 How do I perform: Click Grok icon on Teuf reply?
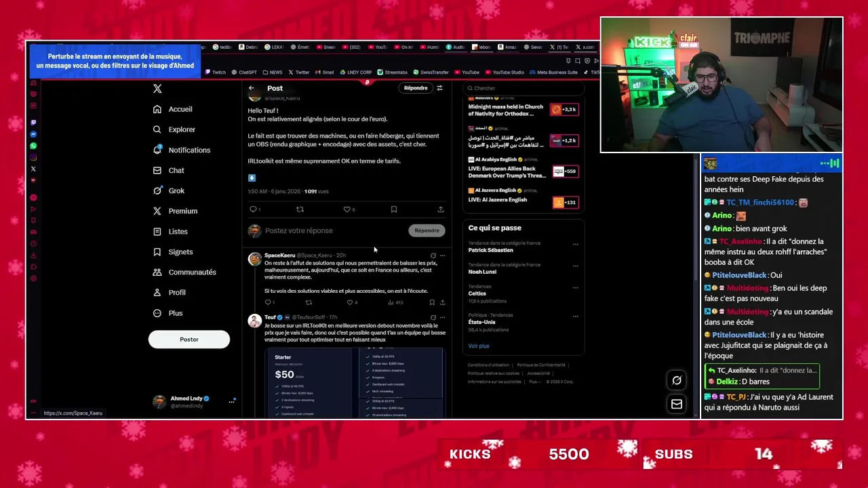coord(433,317)
